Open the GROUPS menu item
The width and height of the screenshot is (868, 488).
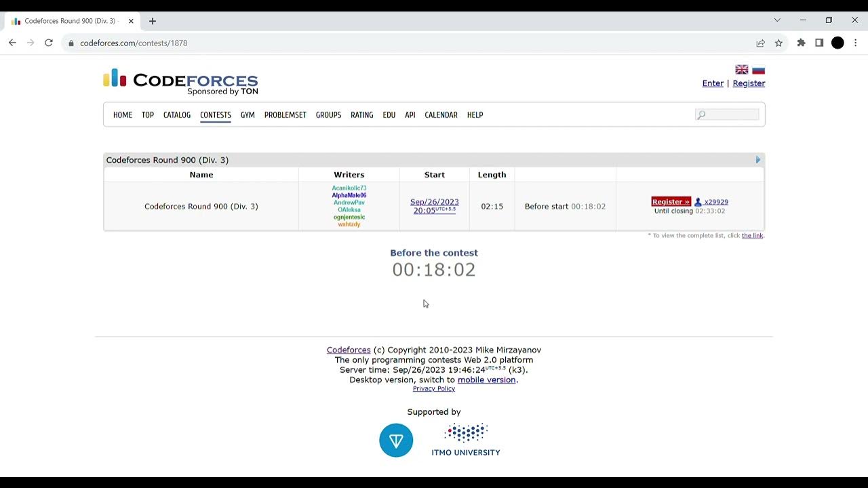pos(328,115)
